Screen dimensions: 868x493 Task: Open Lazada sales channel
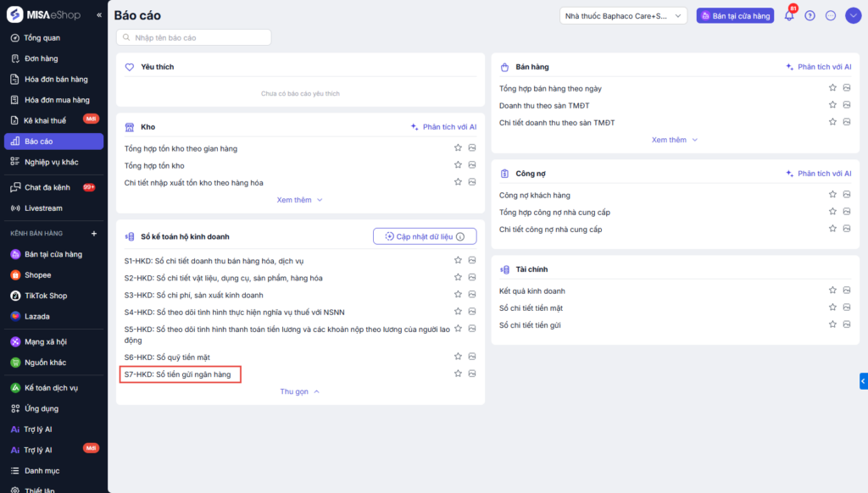(36, 317)
